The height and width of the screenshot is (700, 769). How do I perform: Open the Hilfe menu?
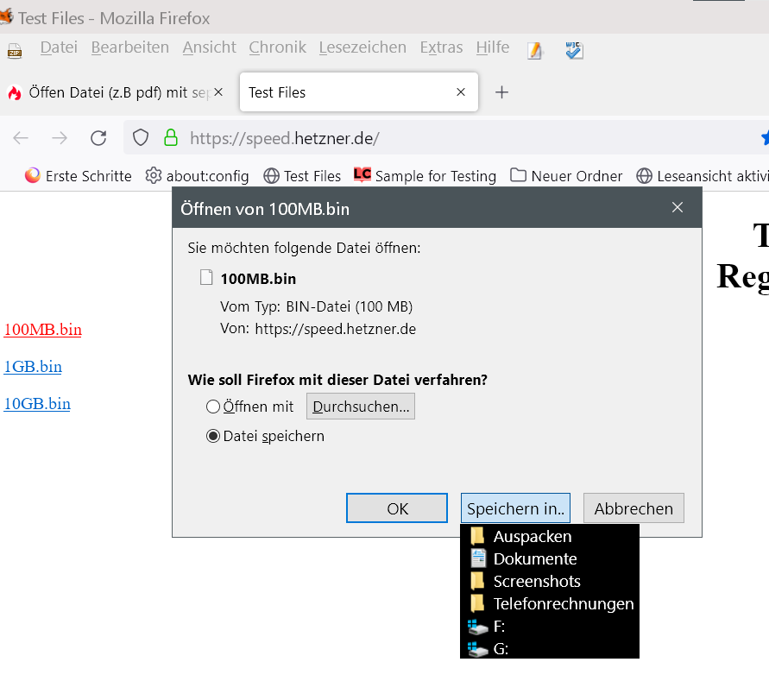pos(493,47)
